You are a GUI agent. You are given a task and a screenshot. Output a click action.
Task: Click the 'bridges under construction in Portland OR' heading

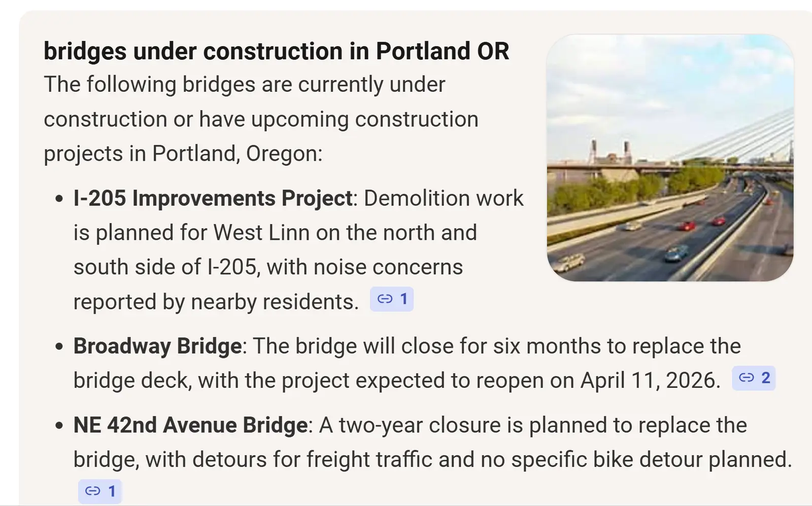tap(276, 51)
